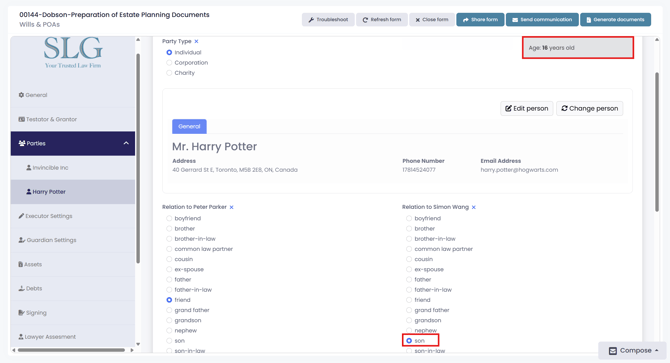
Task: Select friend under Relation to Peter Parker
Action: [169, 300]
